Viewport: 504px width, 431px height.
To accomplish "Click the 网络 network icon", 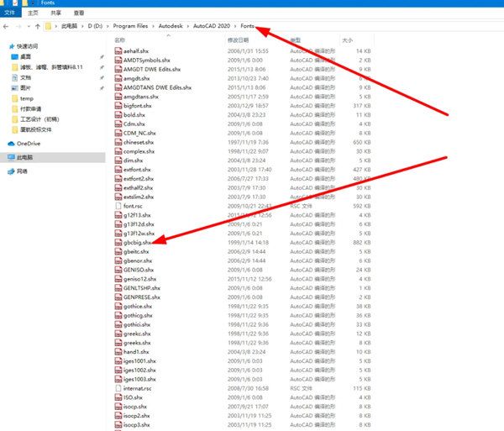I will (x=11, y=171).
